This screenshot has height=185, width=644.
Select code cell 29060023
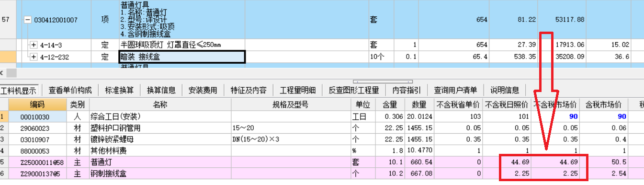(x=37, y=127)
